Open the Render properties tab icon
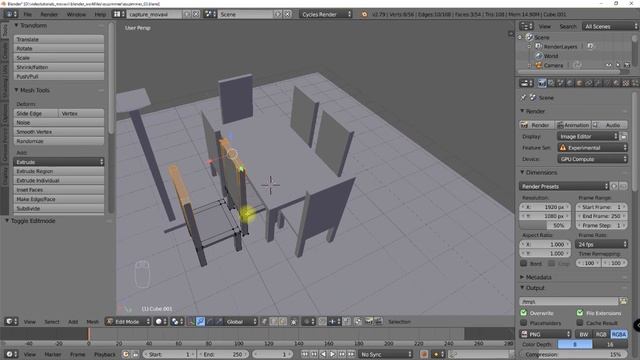 542,83
